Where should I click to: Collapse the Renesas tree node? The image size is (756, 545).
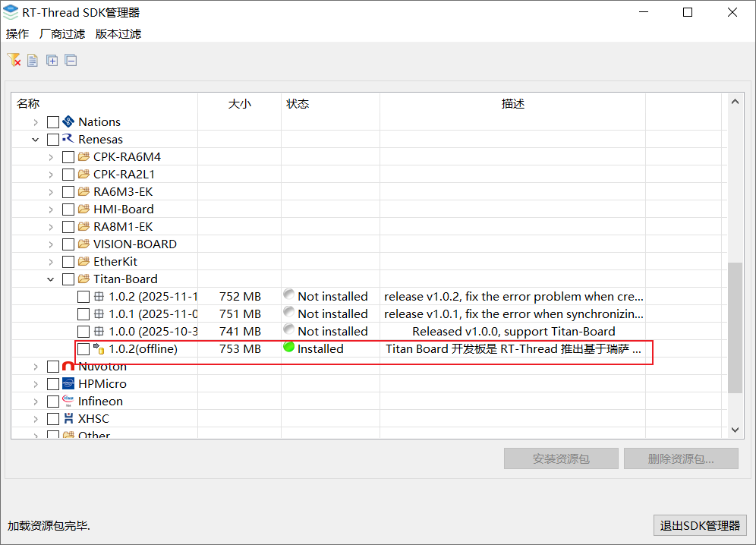tap(35, 140)
